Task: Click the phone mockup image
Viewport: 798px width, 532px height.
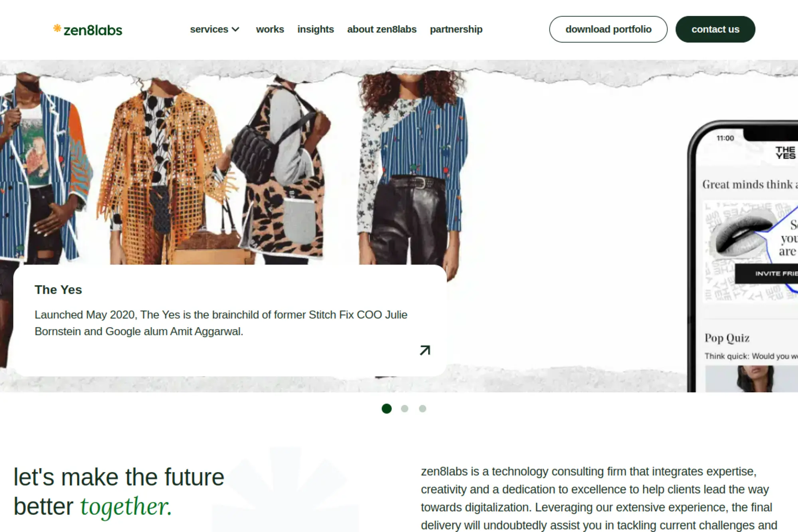Action: tap(743, 256)
